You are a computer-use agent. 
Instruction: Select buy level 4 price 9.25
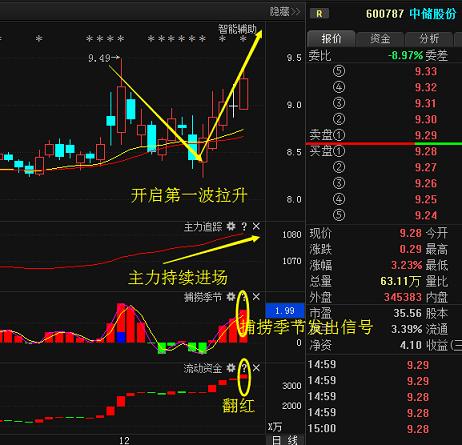(426, 199)
